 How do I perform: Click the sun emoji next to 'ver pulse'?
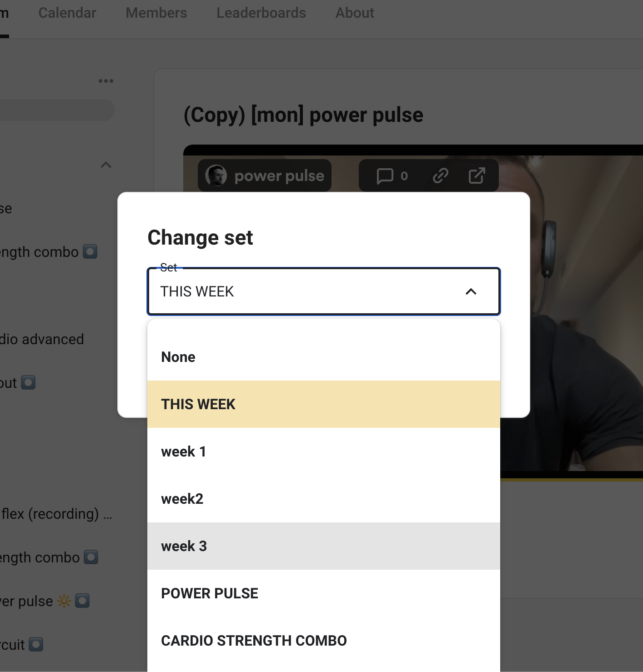tap(64, 601)
